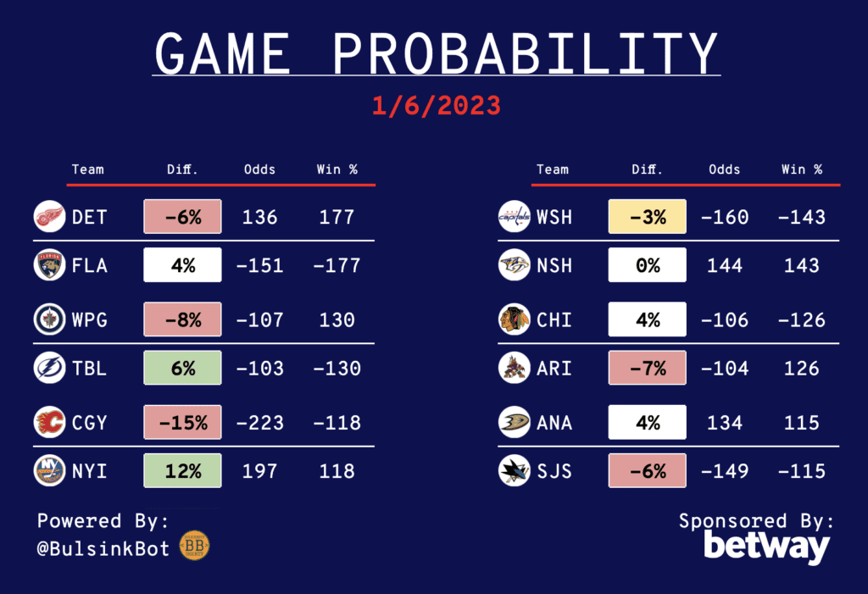The height and width of the screenshot is (594, 868).
Task: Click WSH's yellow -3% diff box
Action: click(x=647, y=217)
